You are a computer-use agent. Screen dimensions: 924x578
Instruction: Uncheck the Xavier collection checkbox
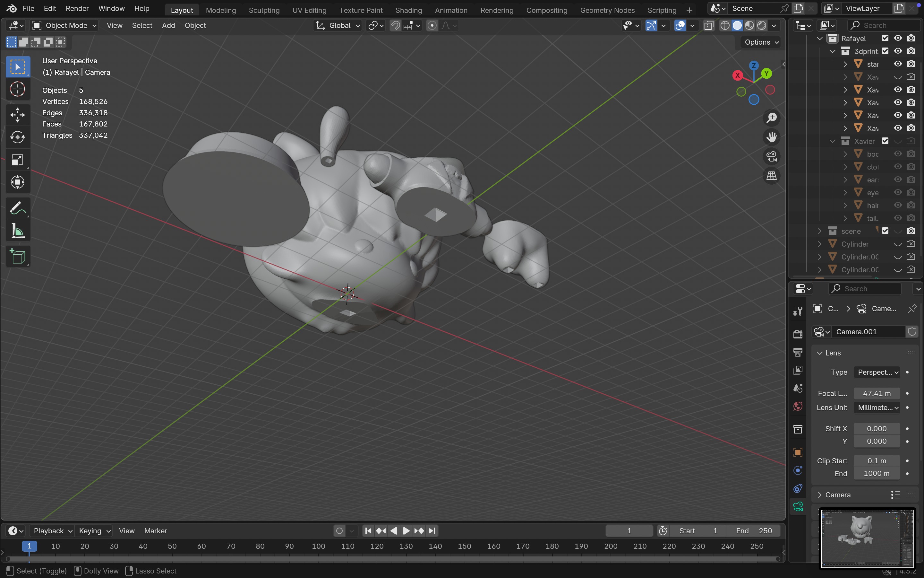point(885,141)
